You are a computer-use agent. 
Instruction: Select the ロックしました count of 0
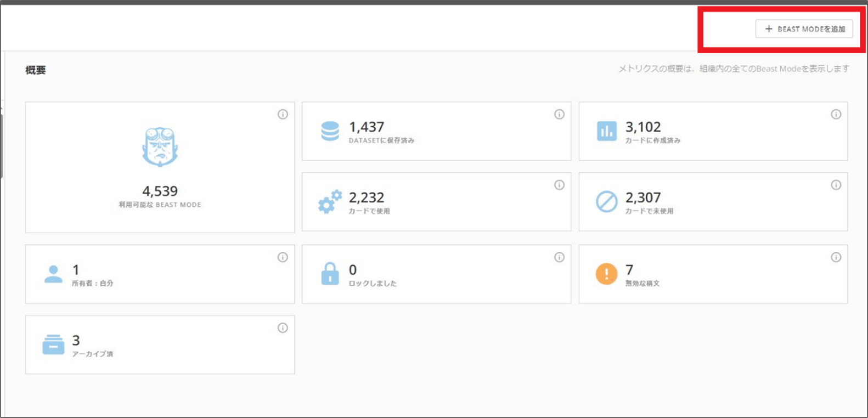tap(353, 270)
